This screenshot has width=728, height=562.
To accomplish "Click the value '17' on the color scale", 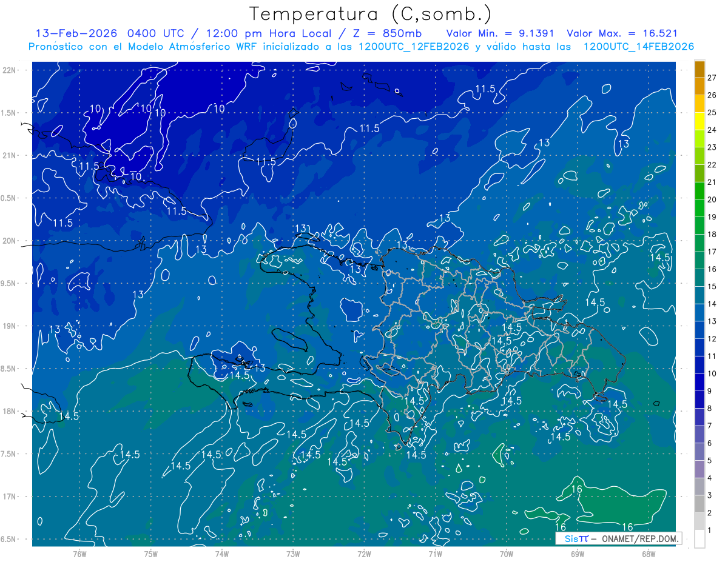I will tap(712, 252).
